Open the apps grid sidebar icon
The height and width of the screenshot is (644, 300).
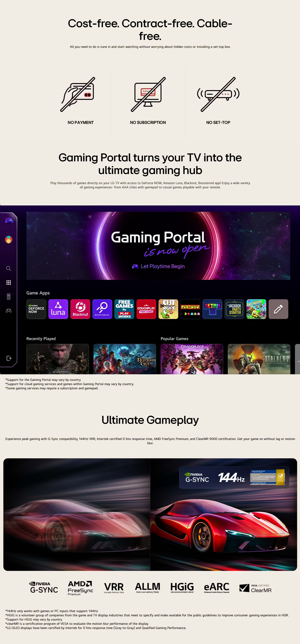point(9,283)
